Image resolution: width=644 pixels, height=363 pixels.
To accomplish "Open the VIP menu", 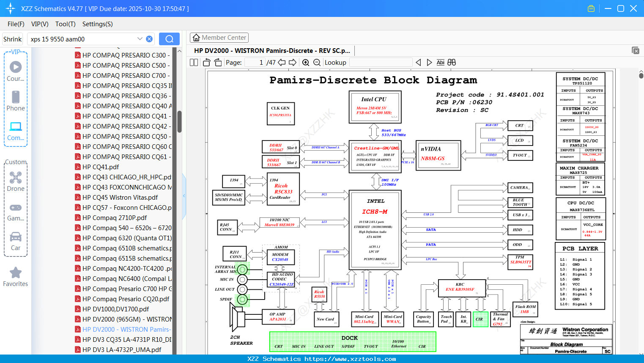I will pos(40,24).
